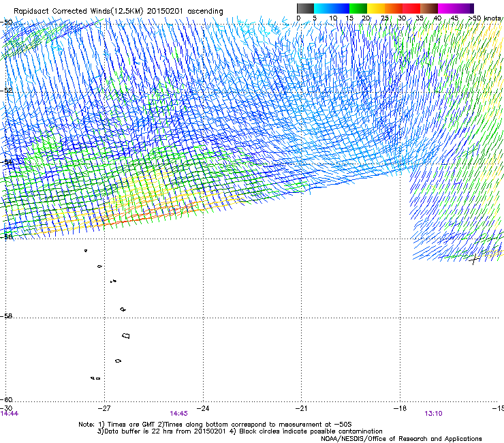Click the gray 0-5 knots legend swatch

pyautogui.click(x=305, y=8)
